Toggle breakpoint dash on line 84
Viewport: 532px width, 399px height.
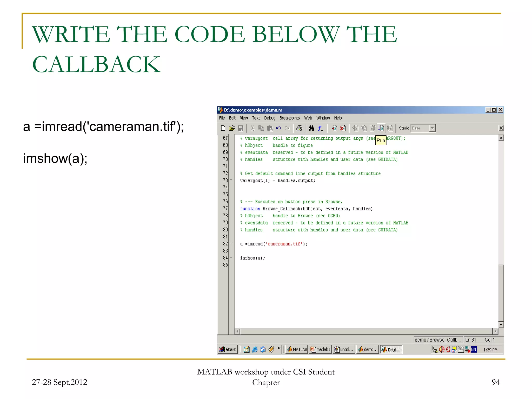pyautogui.click(x=231, y=258)
